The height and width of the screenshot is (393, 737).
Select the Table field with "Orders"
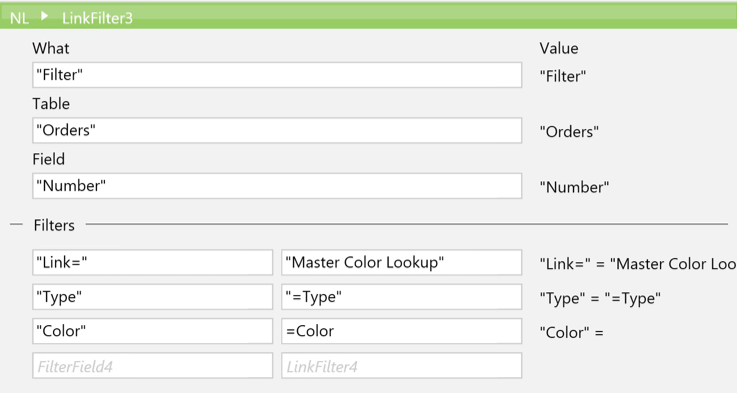pos(277,130)
